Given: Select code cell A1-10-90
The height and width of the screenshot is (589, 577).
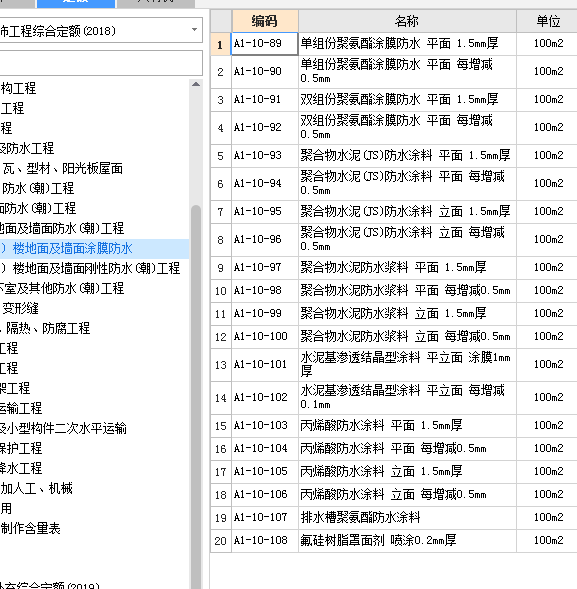Looking at the screenshot, I should coord(265,72).
